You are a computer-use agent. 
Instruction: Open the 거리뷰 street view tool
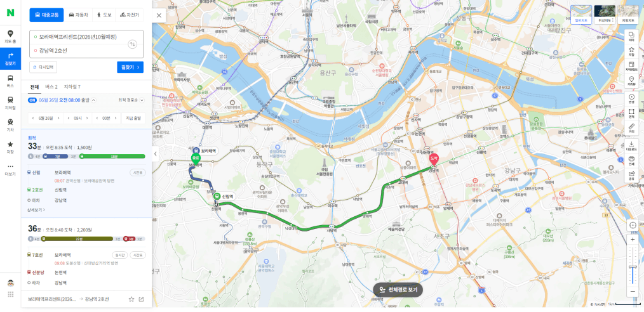[x=631, y=81]
